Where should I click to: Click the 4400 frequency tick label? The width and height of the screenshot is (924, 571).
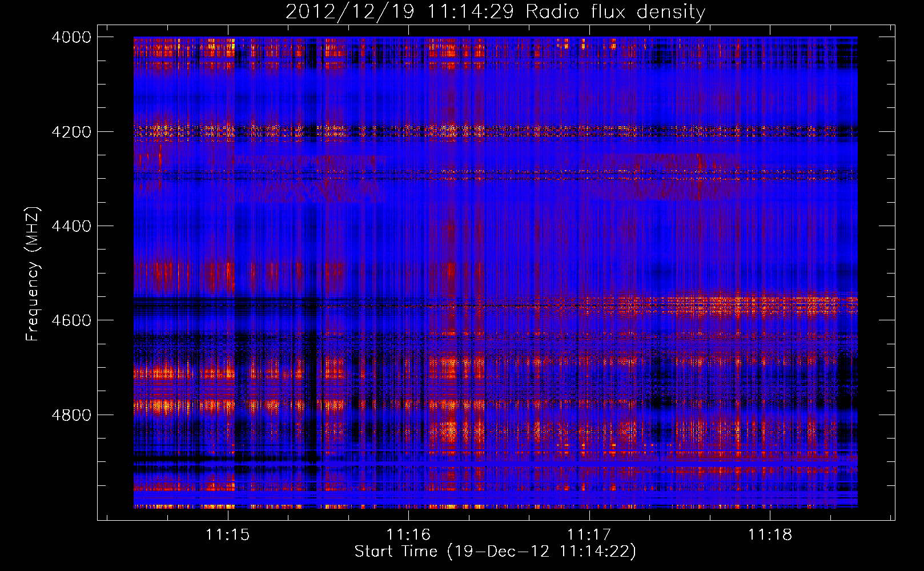tap(71, 226)
